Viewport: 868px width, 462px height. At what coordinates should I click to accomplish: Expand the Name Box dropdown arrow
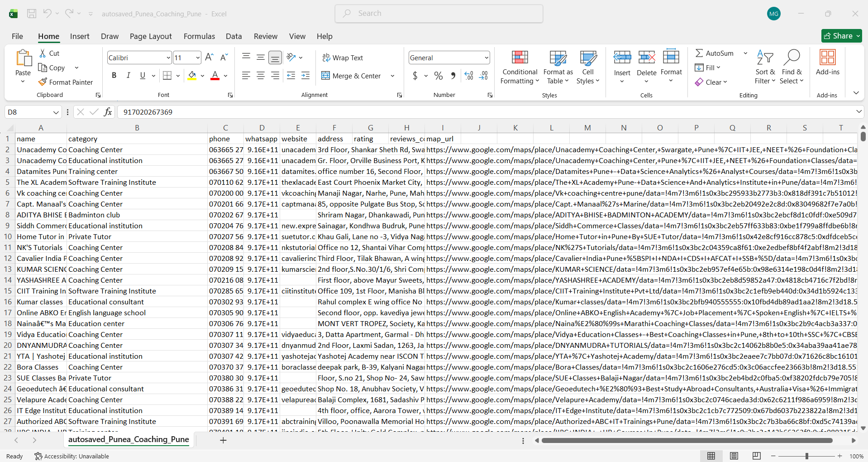tap(56, 112)
